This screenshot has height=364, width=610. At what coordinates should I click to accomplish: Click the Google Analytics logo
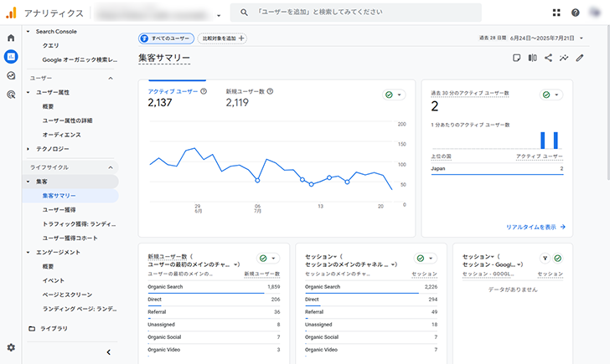tap(11, 13)
